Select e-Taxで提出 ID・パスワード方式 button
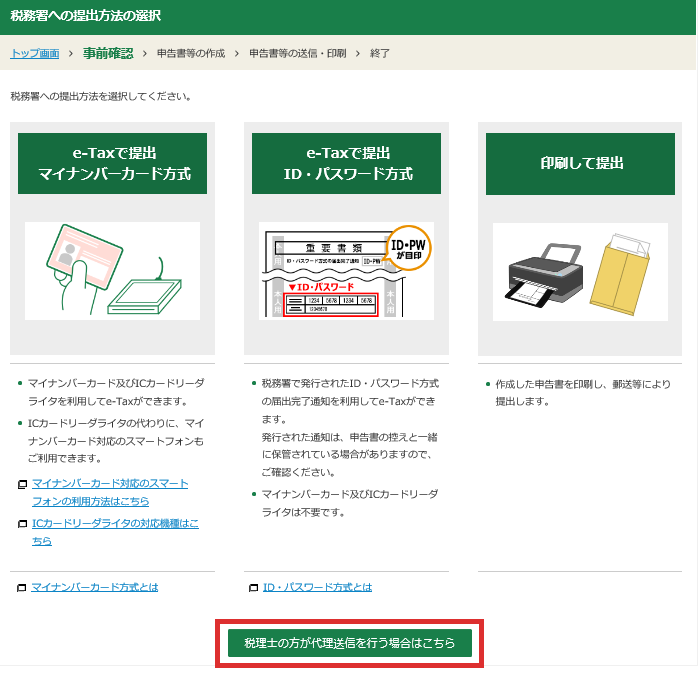The width and height of the screenshot is (700, 680). tap(346, 163)
